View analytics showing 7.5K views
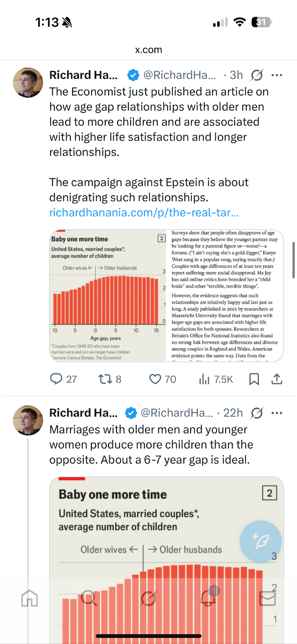 204,379
